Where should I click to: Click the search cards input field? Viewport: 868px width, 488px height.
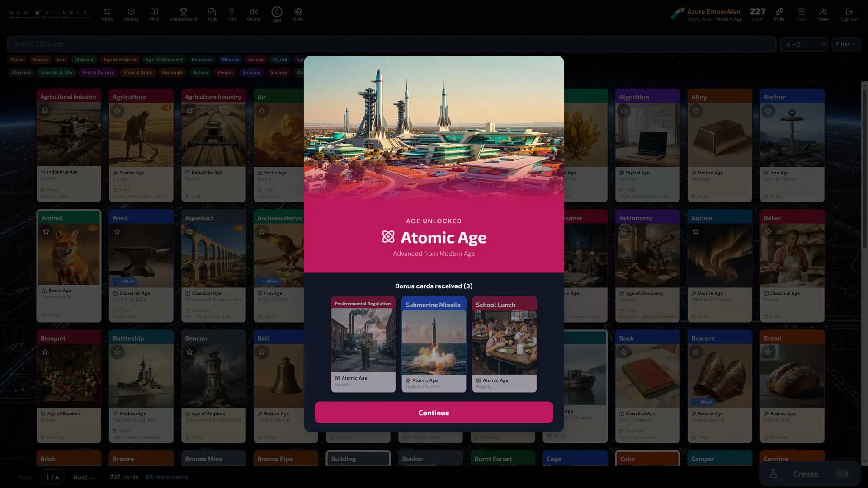click(392, 44)
